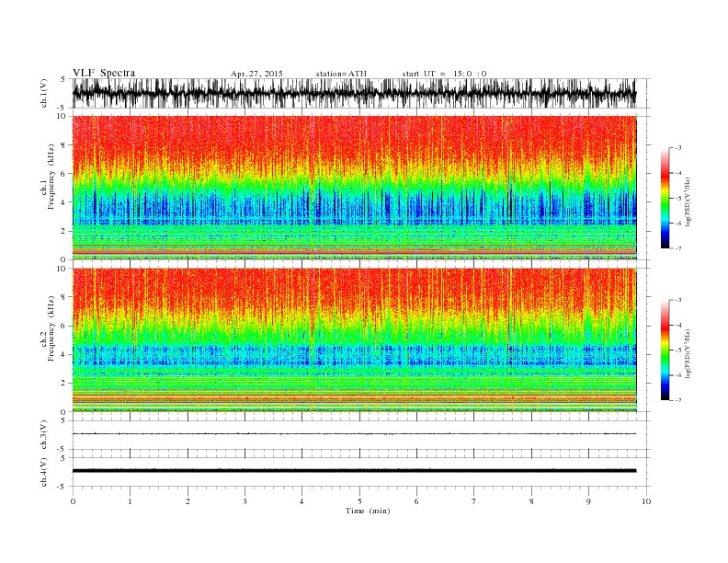Screen dimensions: 728x563
Task: Click the "10" kHz tick on ch.1 frequency axis
Action: coord(62,116)
